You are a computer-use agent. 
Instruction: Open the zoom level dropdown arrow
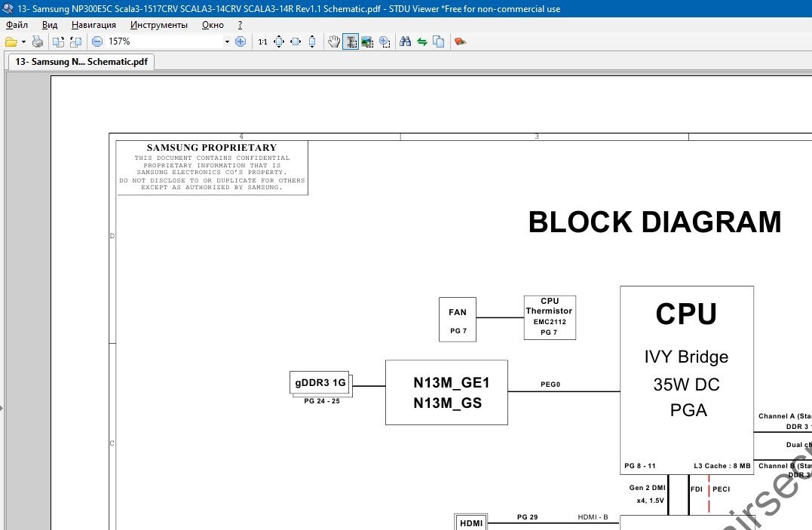[227, 41]
